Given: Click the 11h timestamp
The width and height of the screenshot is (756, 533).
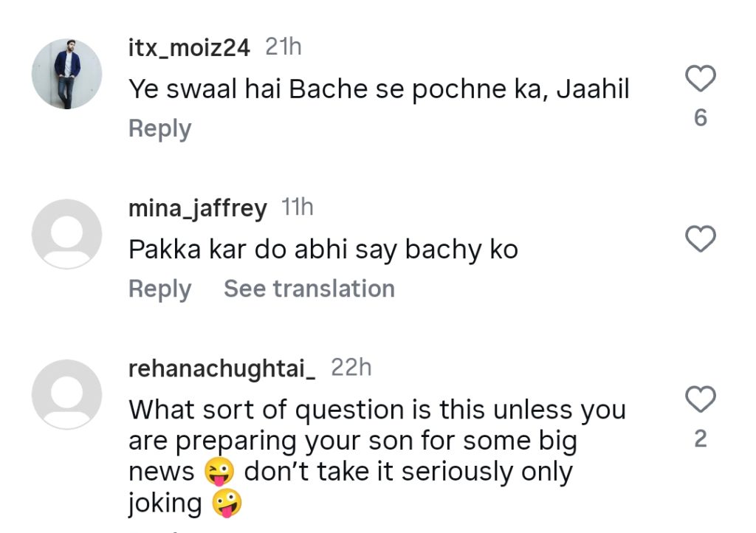Looking at the screenshot, I should point(298,208).
